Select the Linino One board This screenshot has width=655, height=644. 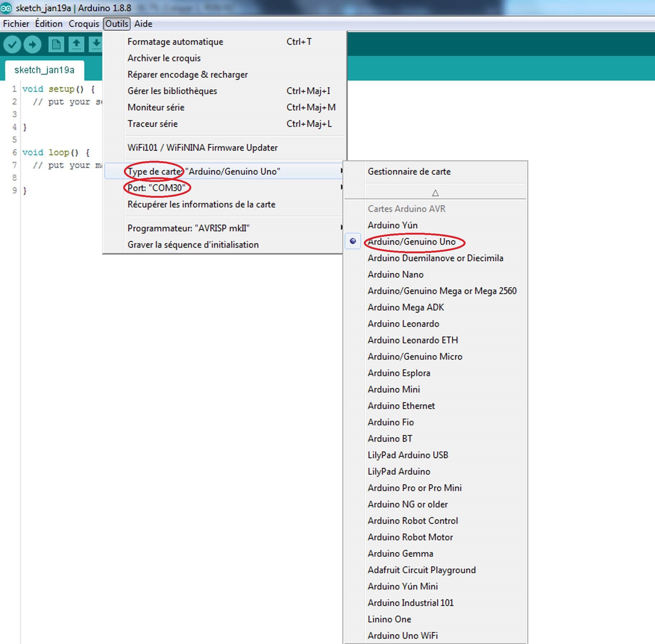(x=435, y=619)
